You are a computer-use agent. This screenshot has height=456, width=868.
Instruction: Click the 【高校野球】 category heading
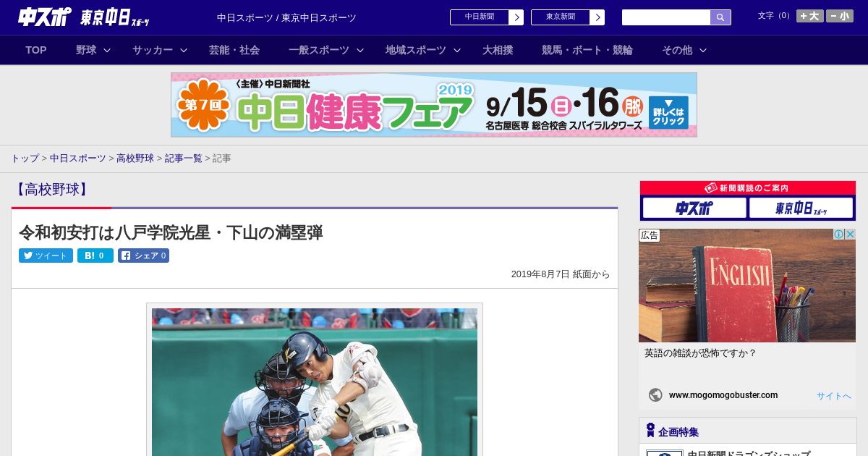51,190
